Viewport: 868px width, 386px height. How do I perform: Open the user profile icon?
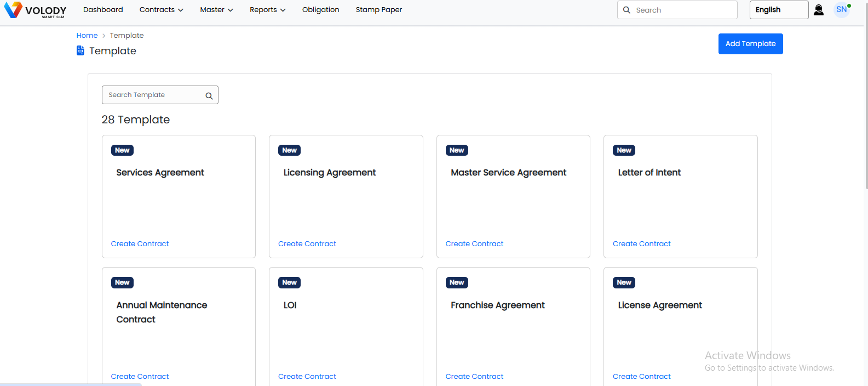tap(819, 10)
